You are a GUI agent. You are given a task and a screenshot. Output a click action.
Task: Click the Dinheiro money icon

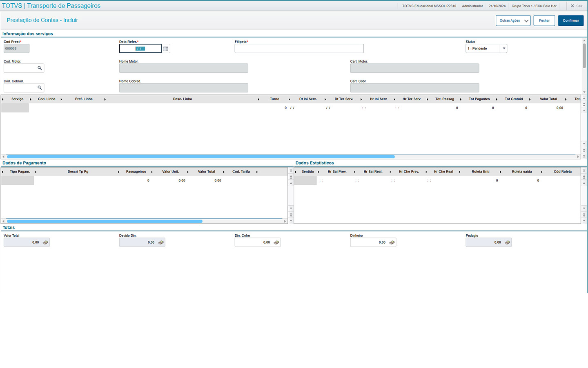[392, 242]
